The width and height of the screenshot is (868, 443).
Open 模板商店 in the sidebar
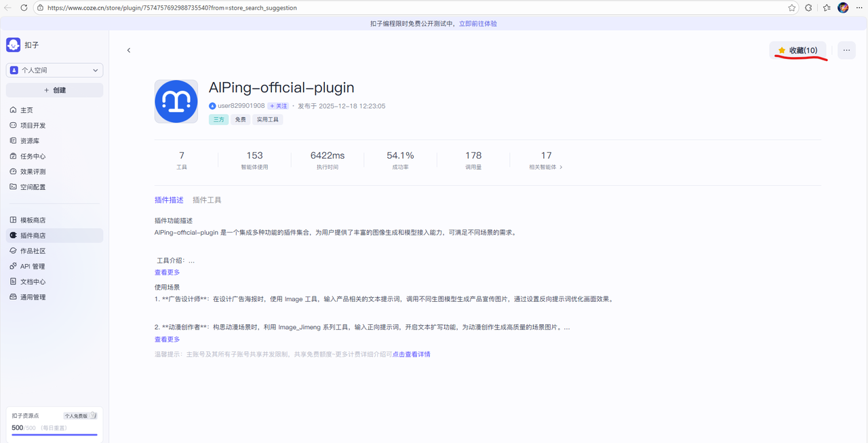point(54,220)
